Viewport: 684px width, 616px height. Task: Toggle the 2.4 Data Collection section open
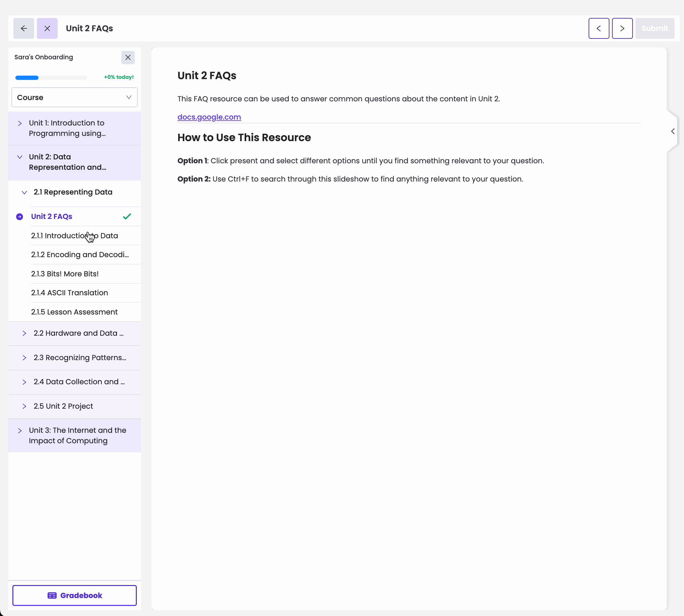24,382
